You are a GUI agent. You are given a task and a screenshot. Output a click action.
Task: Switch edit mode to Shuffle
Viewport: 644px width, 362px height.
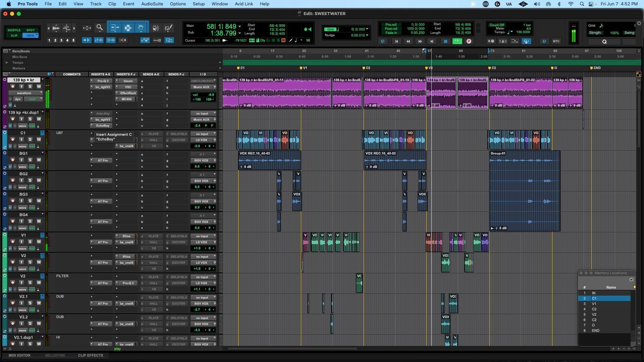pos(14,30)
